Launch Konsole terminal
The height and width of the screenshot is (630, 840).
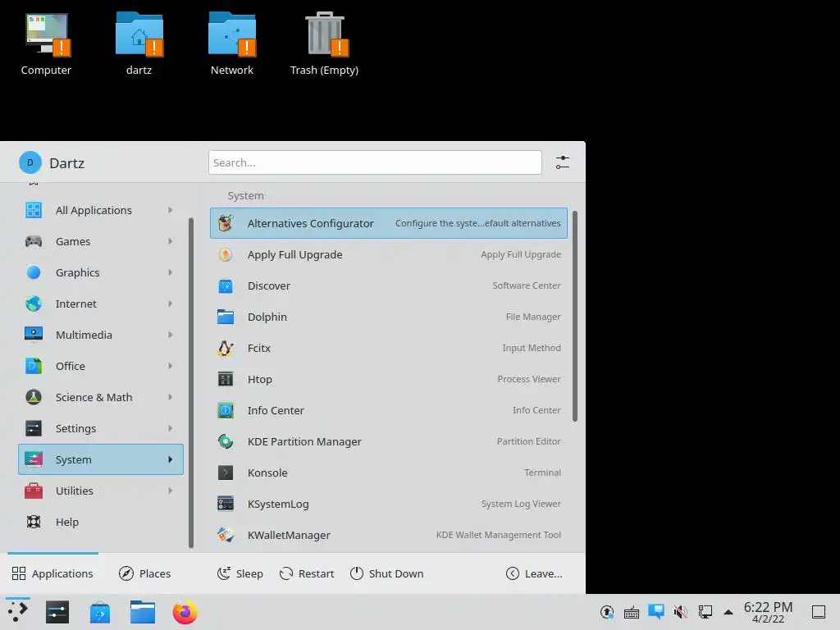(388, 472)
